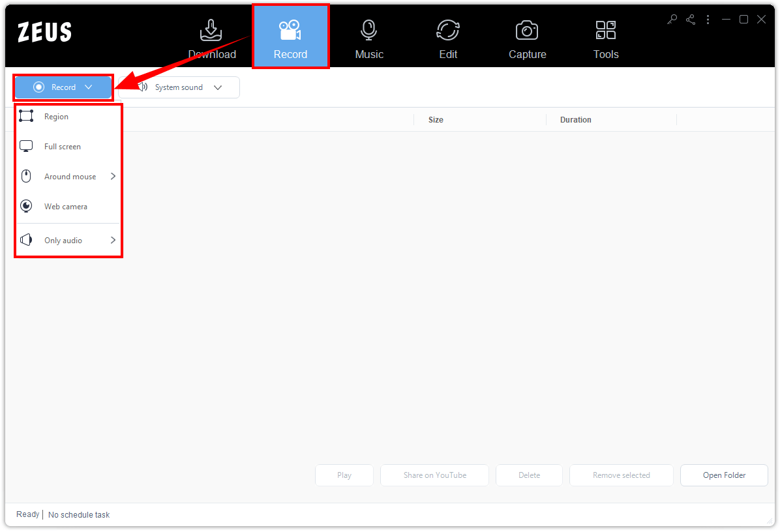Click the window corner size grip
The width and height of the screenshot is (780, 532).
770,520
